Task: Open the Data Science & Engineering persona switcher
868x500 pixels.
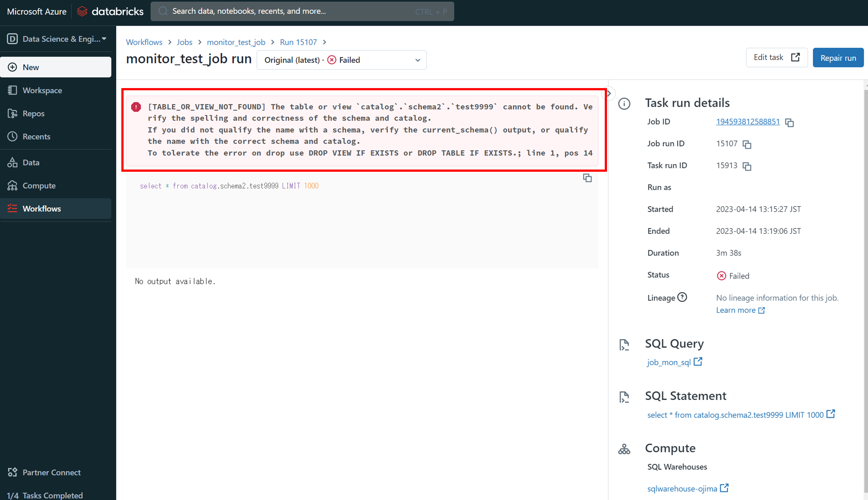Action: (x=57, y=39)
